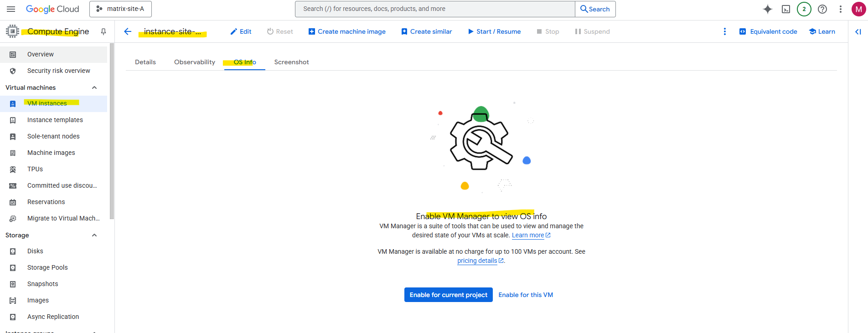Open Sole-tenant nodes
868x333 pixels.
pyautogui.click(x=54, y=136)
